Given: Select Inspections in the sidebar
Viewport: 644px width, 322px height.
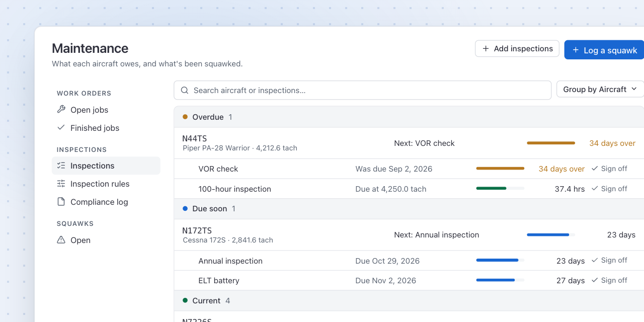Looking at the screenshot, I should 106,166.
